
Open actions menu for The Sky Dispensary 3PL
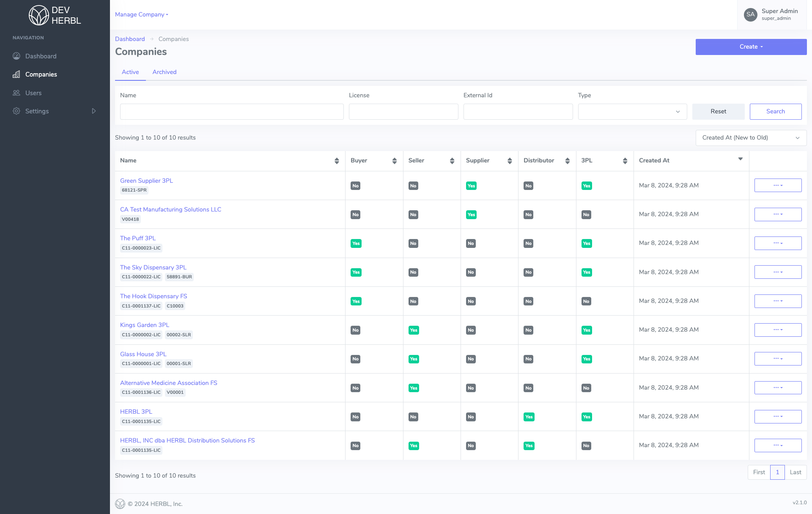click(778, 272)
